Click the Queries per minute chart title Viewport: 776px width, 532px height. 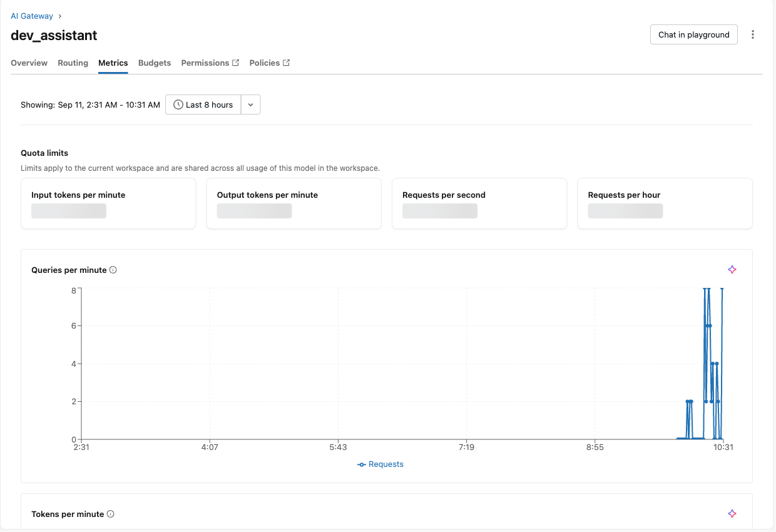[x=69, y=270]
